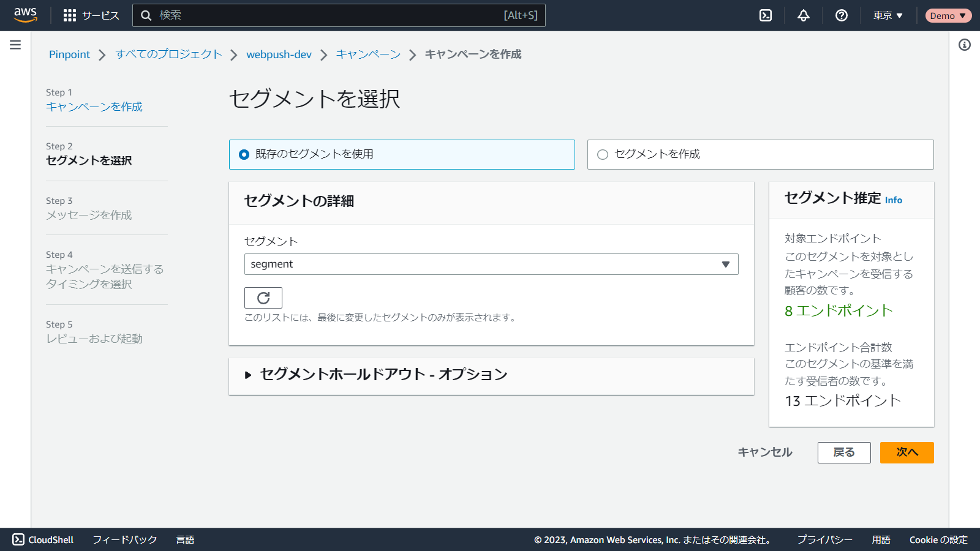Click the サービス menu label
980x551 pixels.
click(x=101, y=15)
